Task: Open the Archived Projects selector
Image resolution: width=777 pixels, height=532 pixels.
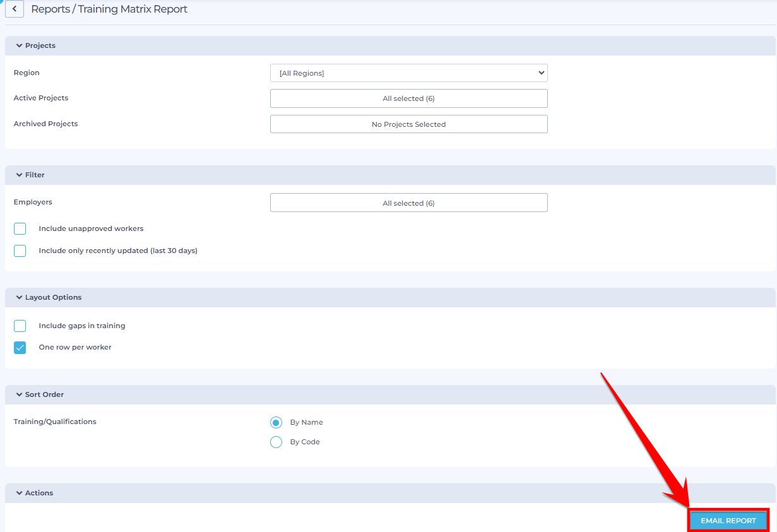Action: click(408, 124)
